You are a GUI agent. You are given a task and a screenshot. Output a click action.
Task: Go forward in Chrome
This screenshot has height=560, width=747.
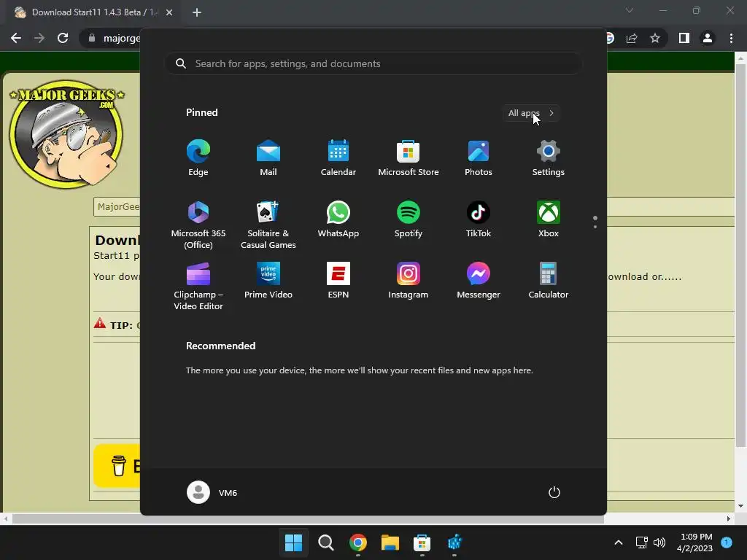point(39,38)
